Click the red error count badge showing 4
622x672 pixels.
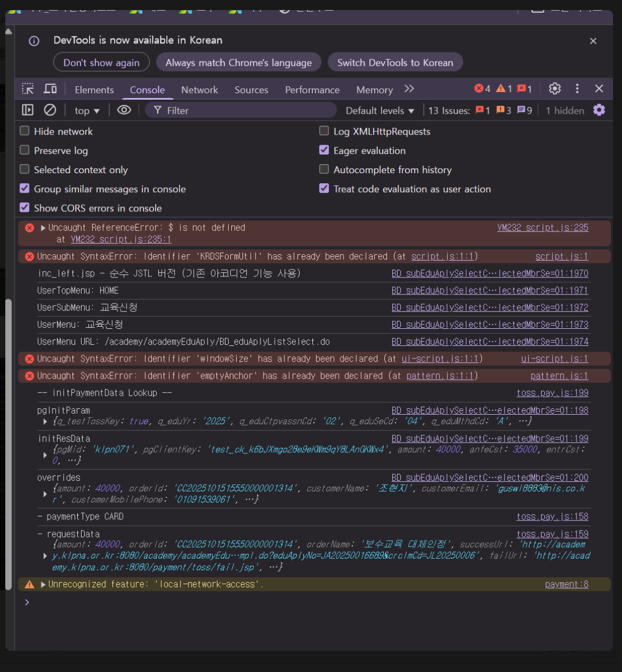tap(482, 89)
